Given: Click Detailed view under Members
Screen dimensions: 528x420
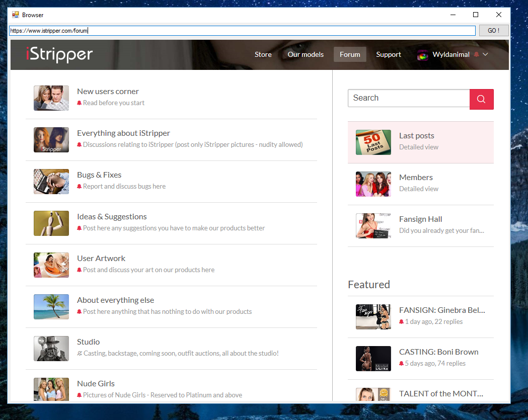Looking at the screenshot, I should pos(419,189).
